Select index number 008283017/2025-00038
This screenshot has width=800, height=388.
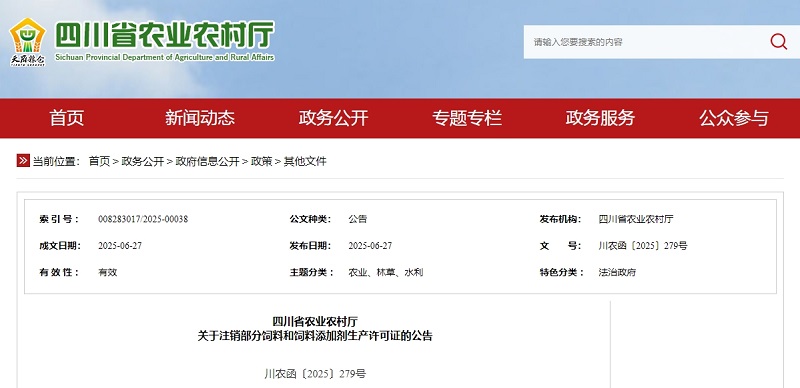pos(143,219)
